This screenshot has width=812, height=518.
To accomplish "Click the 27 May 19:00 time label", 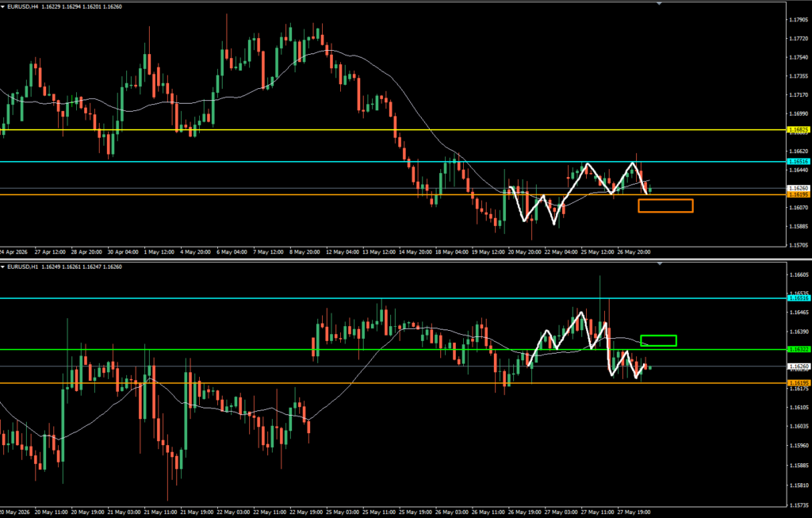I will point(634,512).
